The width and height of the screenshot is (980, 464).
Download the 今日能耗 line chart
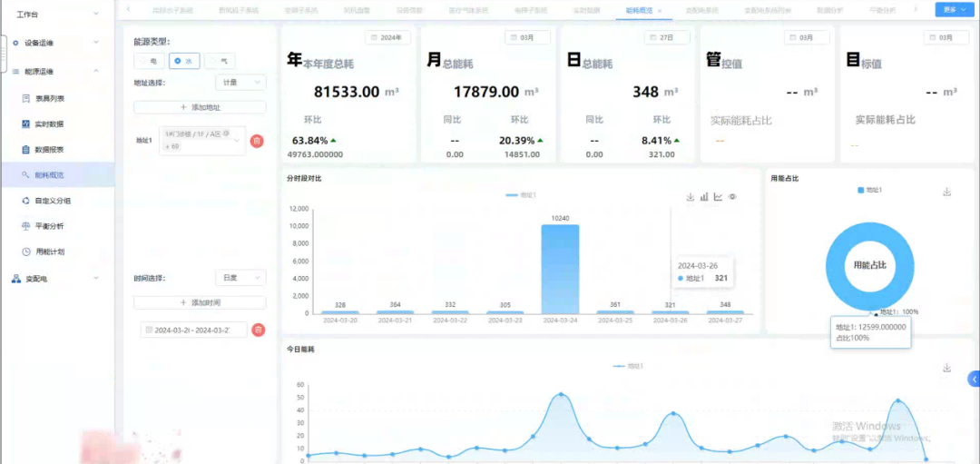(x=946, y=369)
